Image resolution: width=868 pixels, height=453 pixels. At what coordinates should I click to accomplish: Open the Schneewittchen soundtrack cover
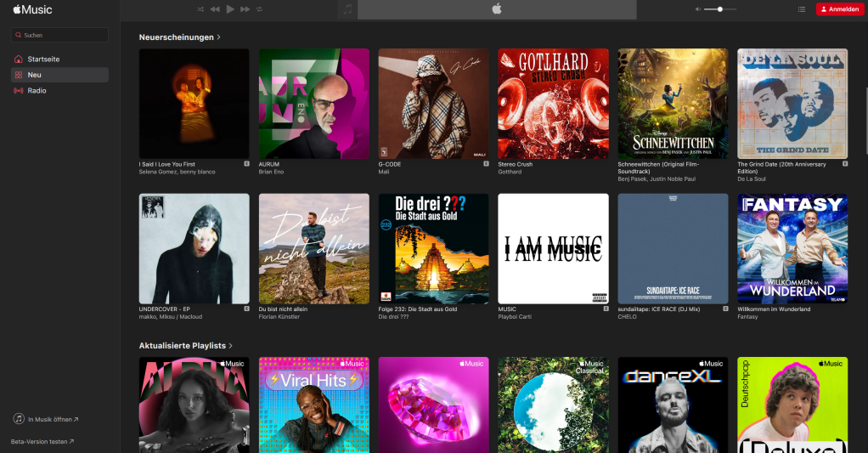(673, 104)
